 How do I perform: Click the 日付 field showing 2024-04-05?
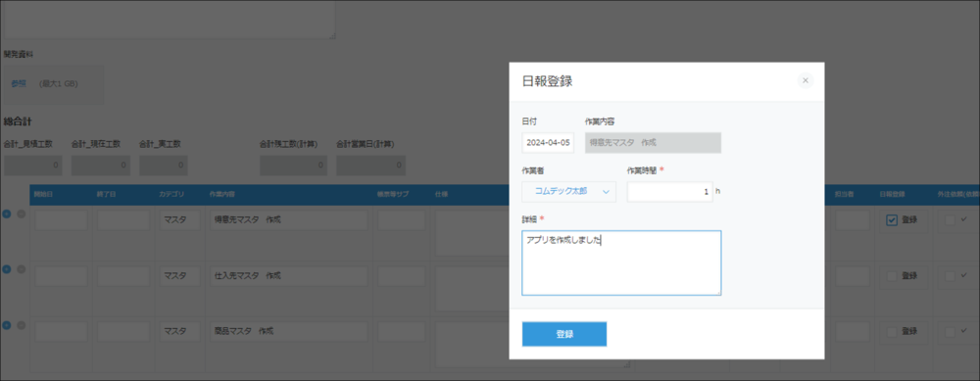pos(548,142)
